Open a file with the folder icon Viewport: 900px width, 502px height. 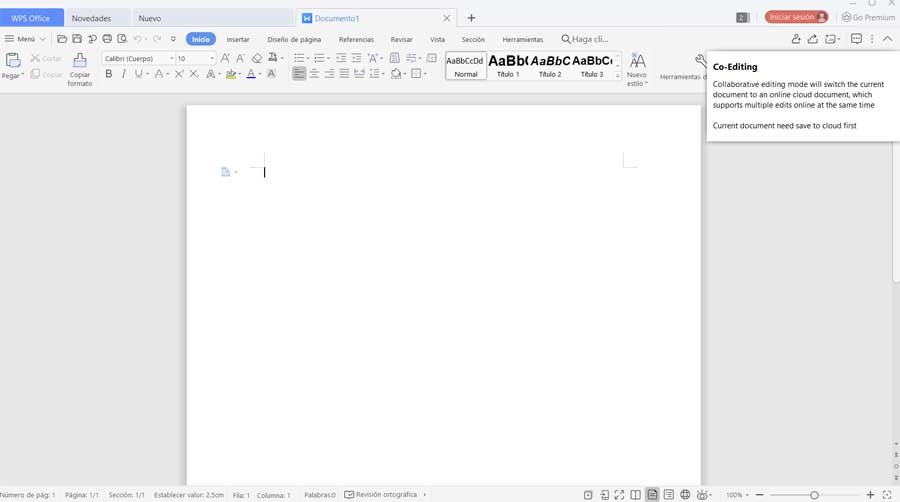tap(62, 39)
